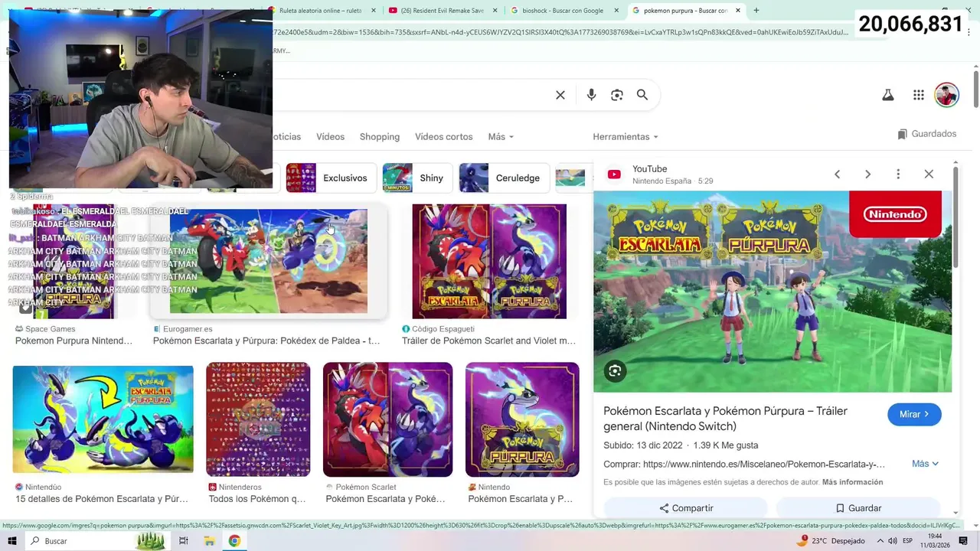Open Nintendúo 15 detalles thumbnail
Viewport: 980px width, 551px height.
click(x=103, y=419)
